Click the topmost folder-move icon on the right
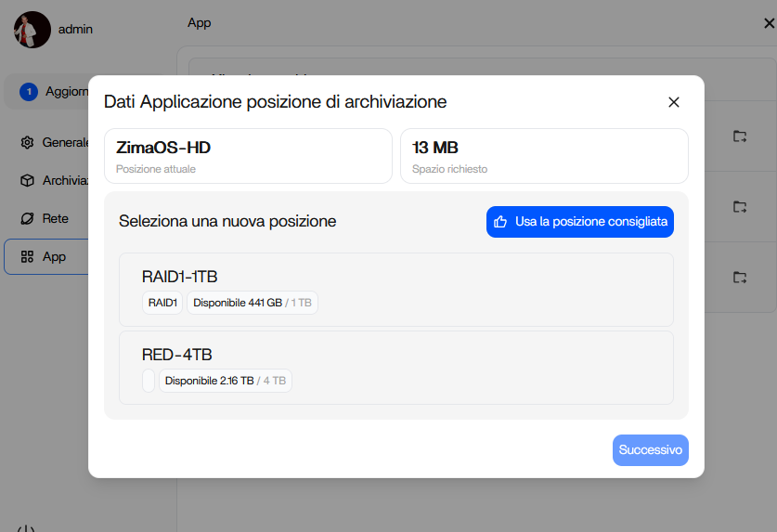The image size is (777, 532). point(739,136)
